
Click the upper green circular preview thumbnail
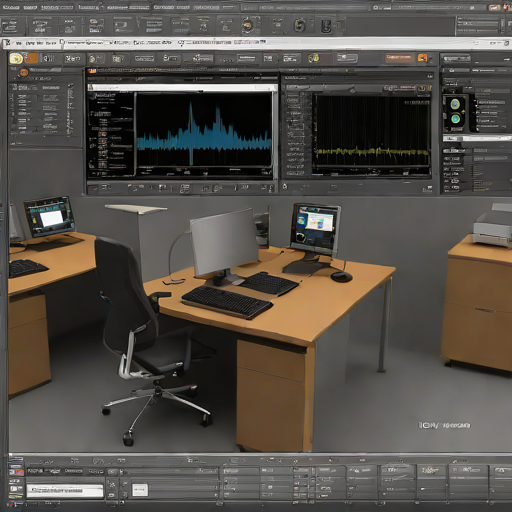(455, 104)
